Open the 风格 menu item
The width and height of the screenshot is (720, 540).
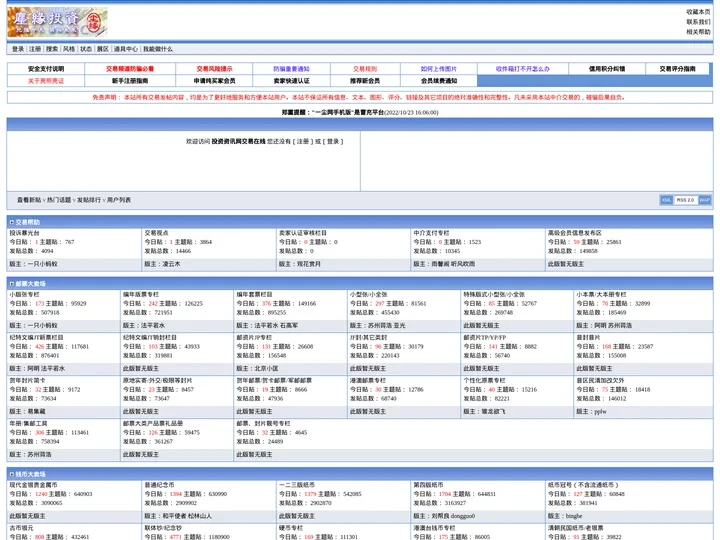point(69,49)
